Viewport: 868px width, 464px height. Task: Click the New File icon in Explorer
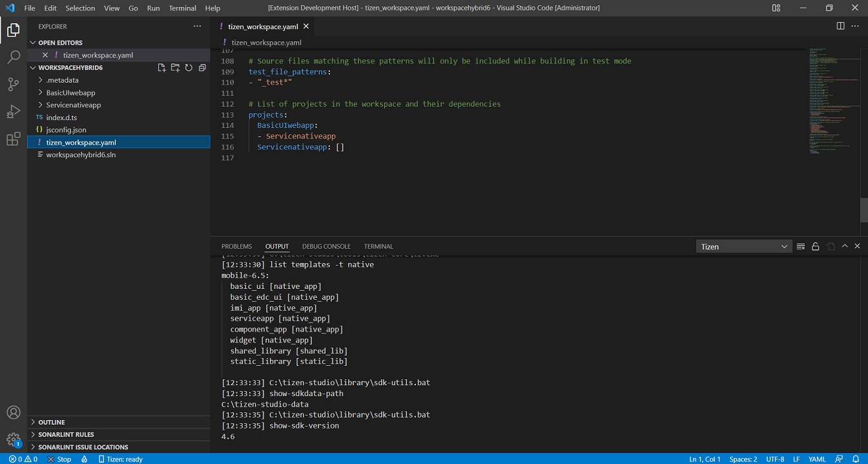click(161, 68)
